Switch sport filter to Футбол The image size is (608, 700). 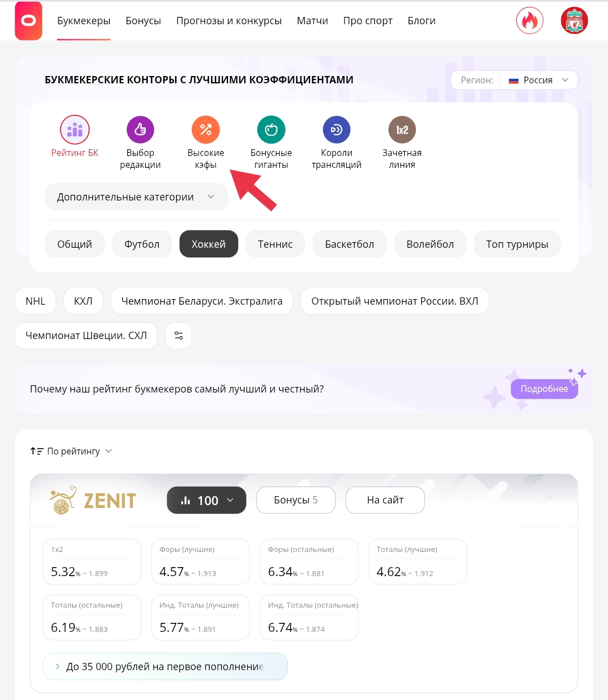coord(142,244)
